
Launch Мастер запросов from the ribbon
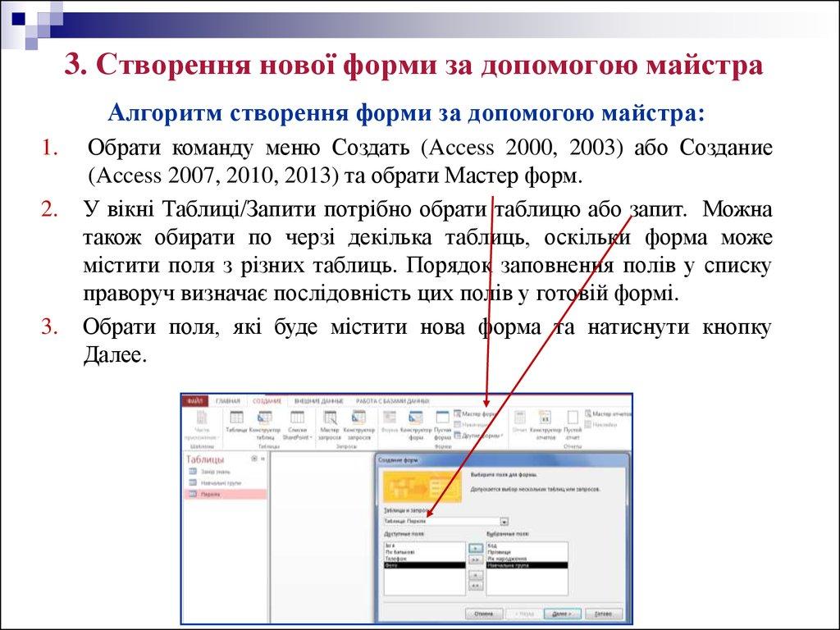pos(330,422)
